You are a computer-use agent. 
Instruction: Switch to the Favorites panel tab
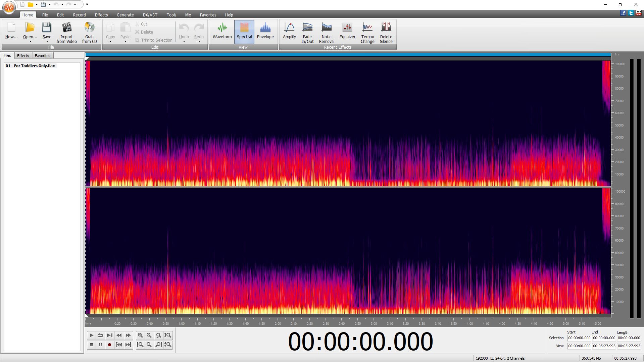(x=42, y=56)
